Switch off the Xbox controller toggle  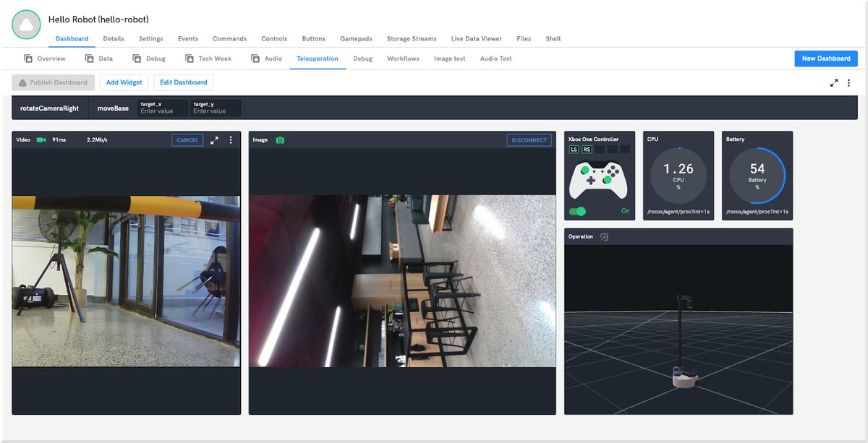pyautogui.click(x=577, y=211)
